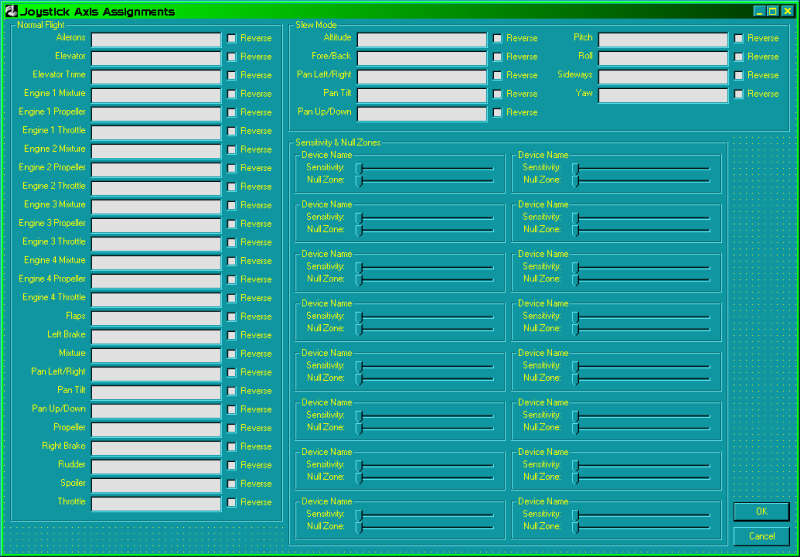Check Reverse for Normal Flight Pan Tilt
Viewport: 800px width, 557px height.
click(x=232, y=391)
